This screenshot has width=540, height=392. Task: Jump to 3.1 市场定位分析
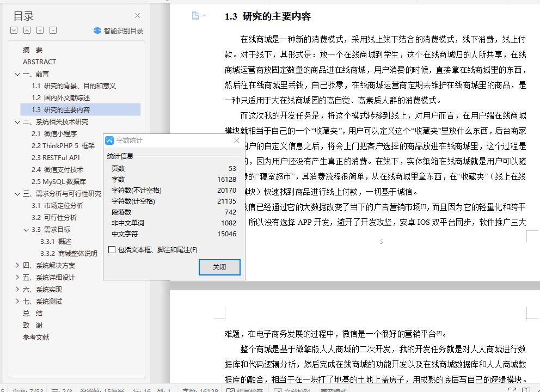pyautogui.click(x=58, y=206)
